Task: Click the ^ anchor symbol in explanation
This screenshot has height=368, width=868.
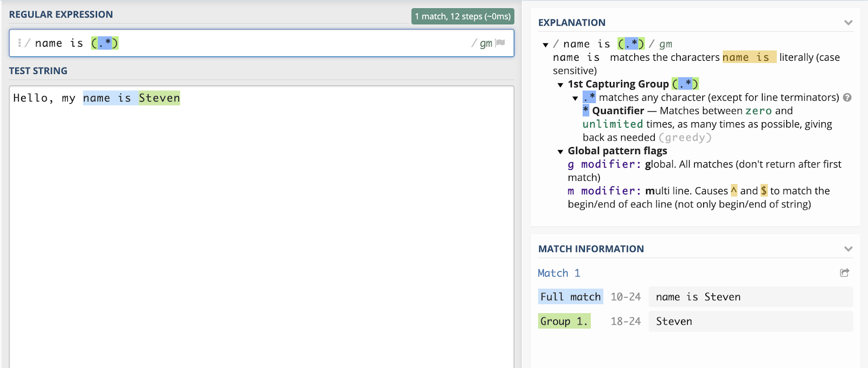Action: (x=734, y=191)
